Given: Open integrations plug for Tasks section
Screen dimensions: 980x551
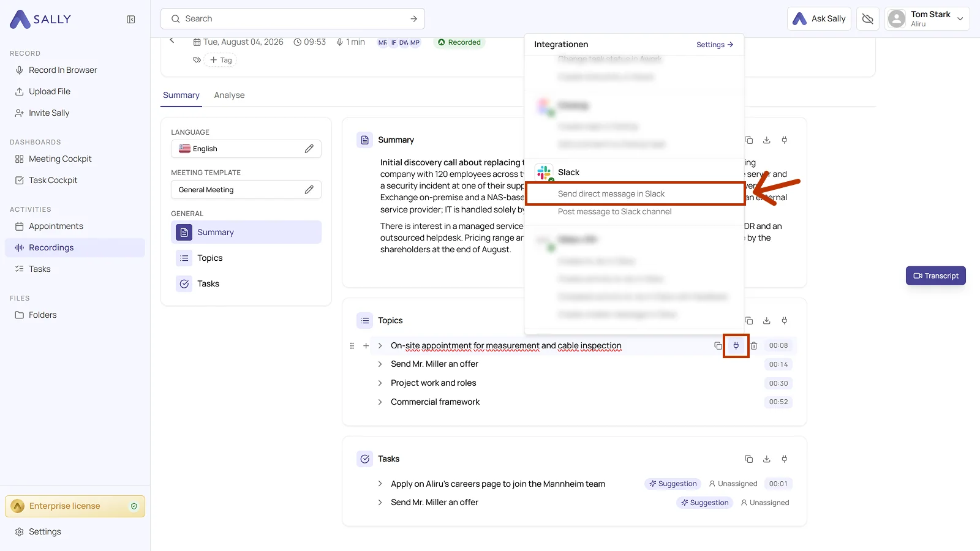Looking at the screenshot, I should 784,459.
